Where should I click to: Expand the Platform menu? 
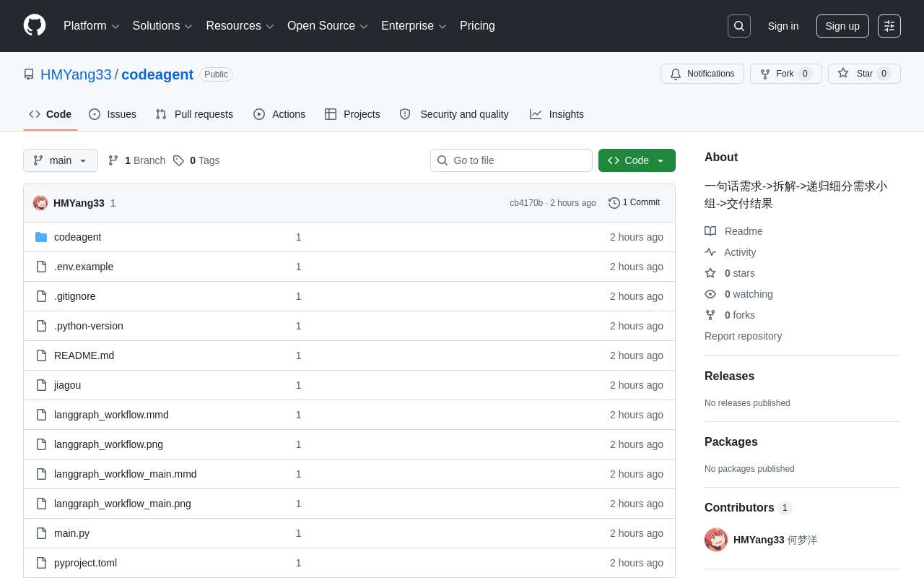[91, 26]
